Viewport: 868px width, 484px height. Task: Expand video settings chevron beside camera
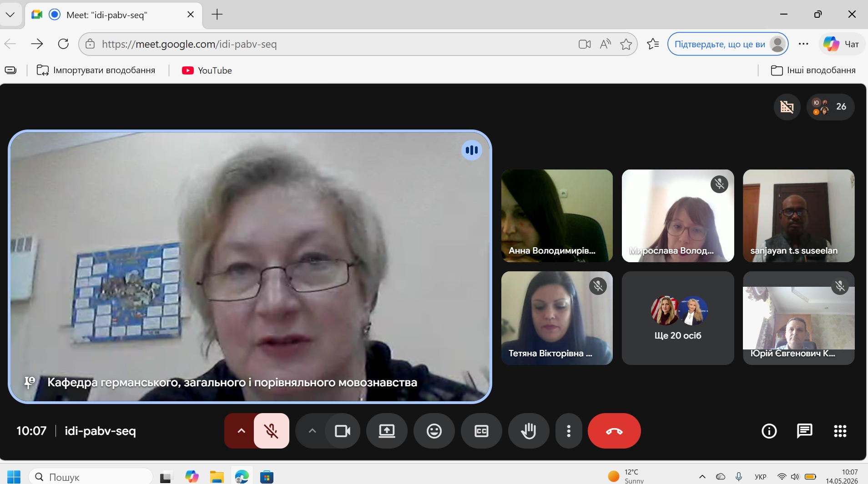[312, 431]
